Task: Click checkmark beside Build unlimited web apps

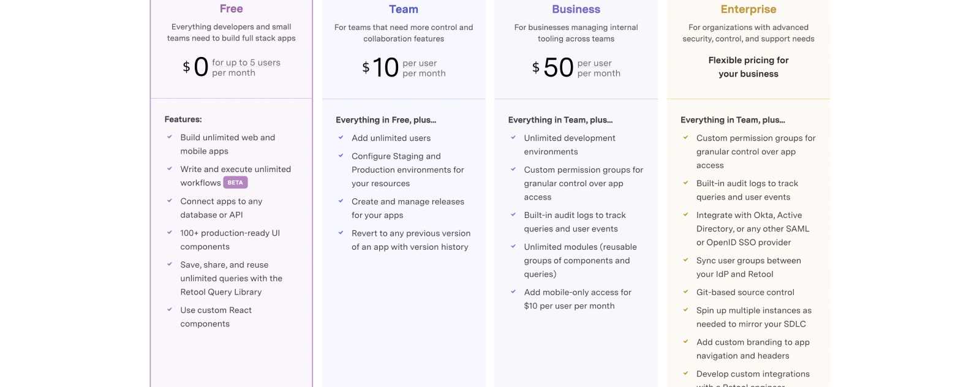Action: pyautogui.click(x=170, y=137)
